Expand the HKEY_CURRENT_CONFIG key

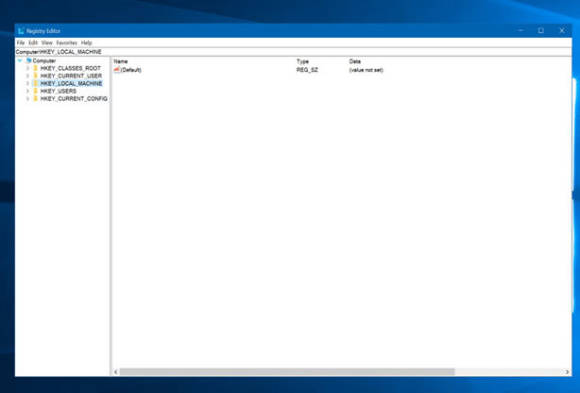(x=28, y=99)
